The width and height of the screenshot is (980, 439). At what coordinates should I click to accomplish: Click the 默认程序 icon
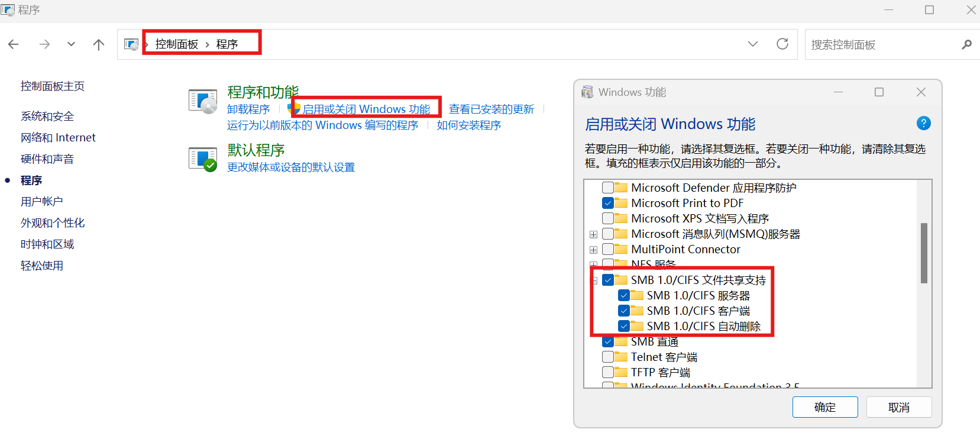[203, 159]
